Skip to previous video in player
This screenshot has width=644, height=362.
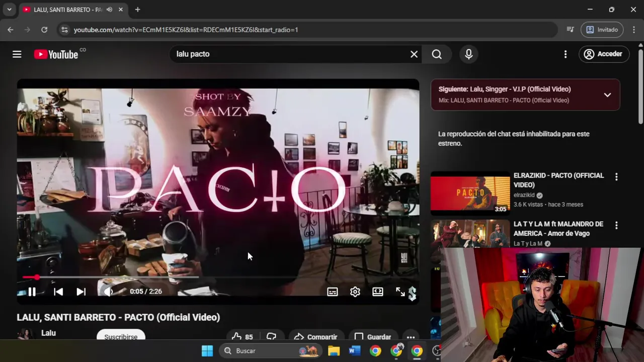click(58, 292)
